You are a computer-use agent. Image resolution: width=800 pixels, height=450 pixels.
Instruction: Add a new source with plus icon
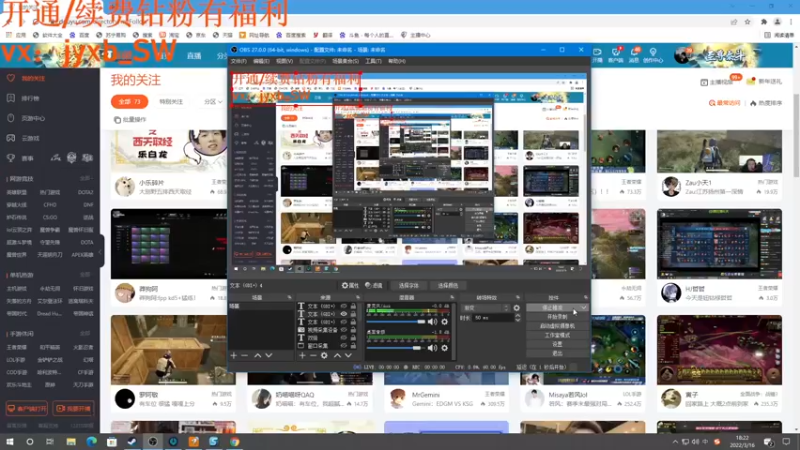pos(302,355)
